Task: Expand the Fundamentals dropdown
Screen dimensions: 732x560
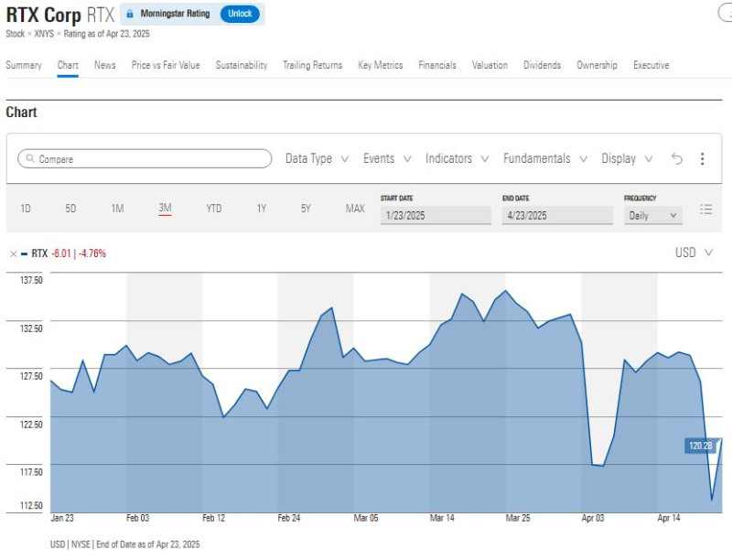Action: tap(544, 158)
